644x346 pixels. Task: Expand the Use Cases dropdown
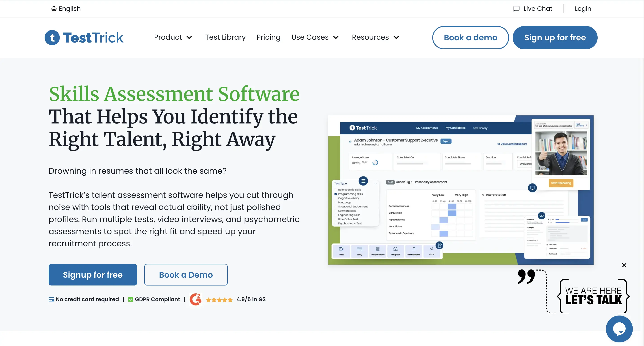(x=315, y=37)
